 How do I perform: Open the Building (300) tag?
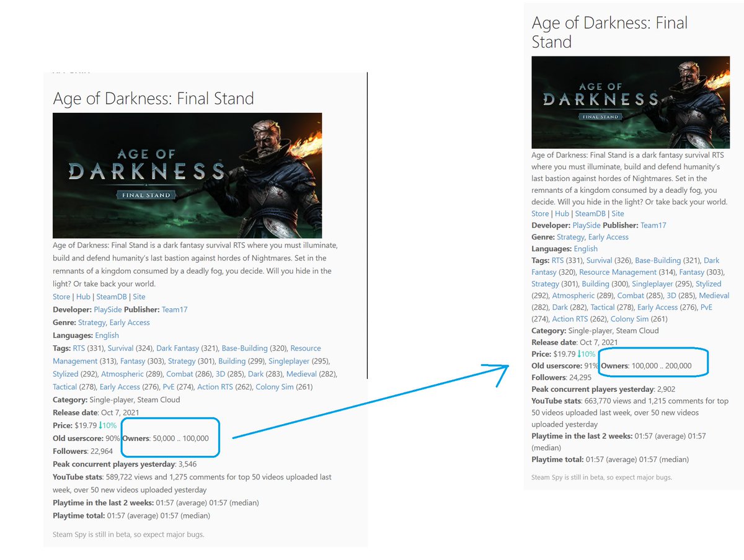pyautogui.click(x=595, y=284)
